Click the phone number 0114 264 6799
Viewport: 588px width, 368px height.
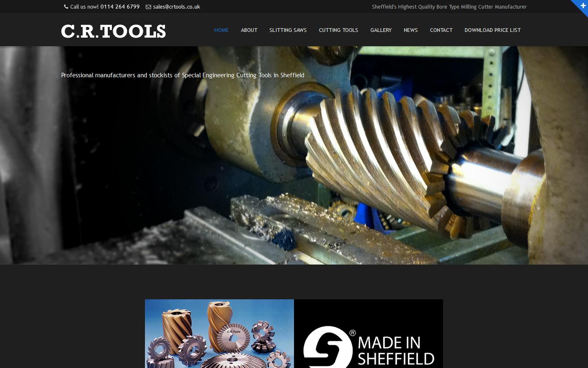(120, 7)
